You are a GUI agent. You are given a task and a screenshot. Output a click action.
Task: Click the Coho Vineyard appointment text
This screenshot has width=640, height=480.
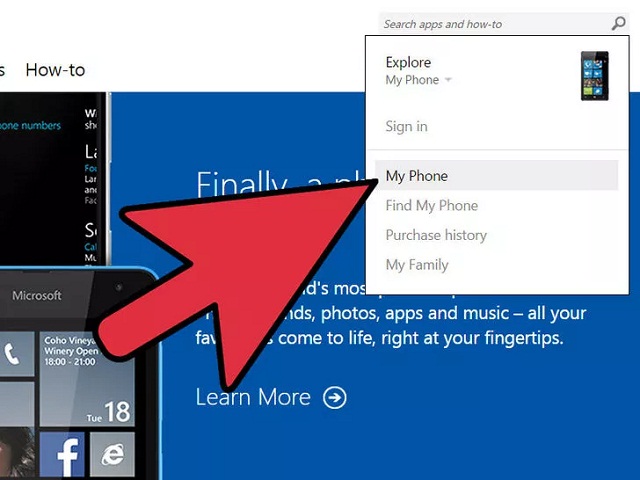[x=70, y=351]
